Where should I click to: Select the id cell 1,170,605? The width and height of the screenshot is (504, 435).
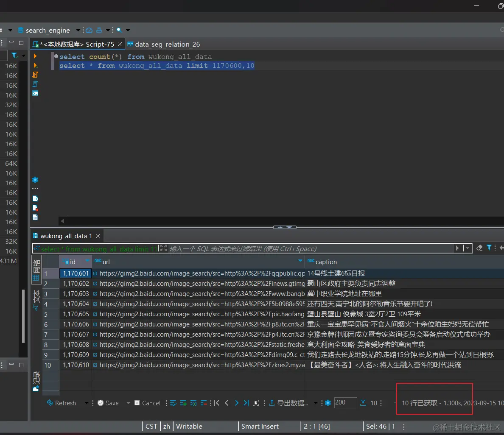pos(76,314)
